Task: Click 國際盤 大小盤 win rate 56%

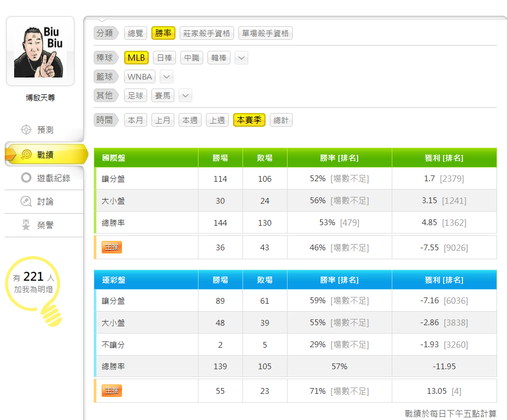Action: point(317,201)
